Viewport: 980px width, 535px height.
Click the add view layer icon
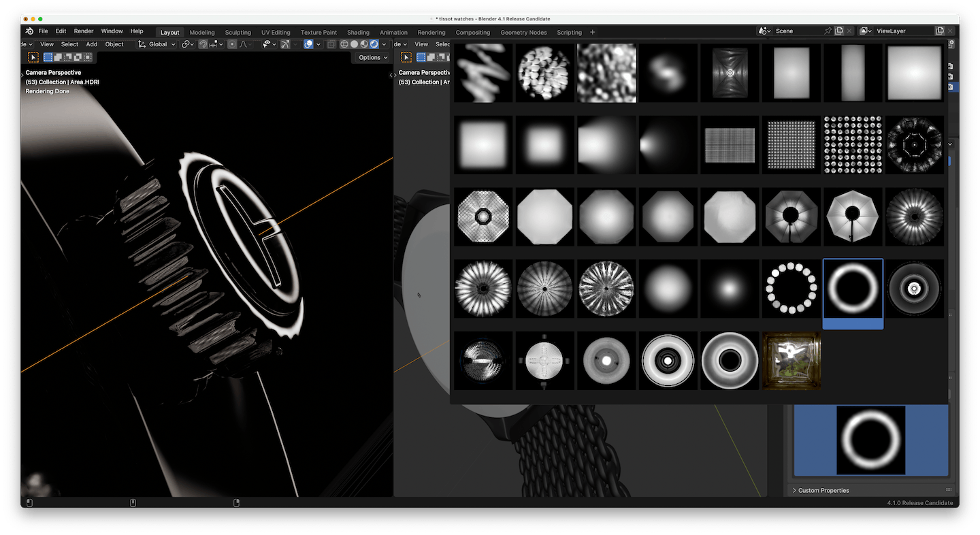tap(940, 31)
